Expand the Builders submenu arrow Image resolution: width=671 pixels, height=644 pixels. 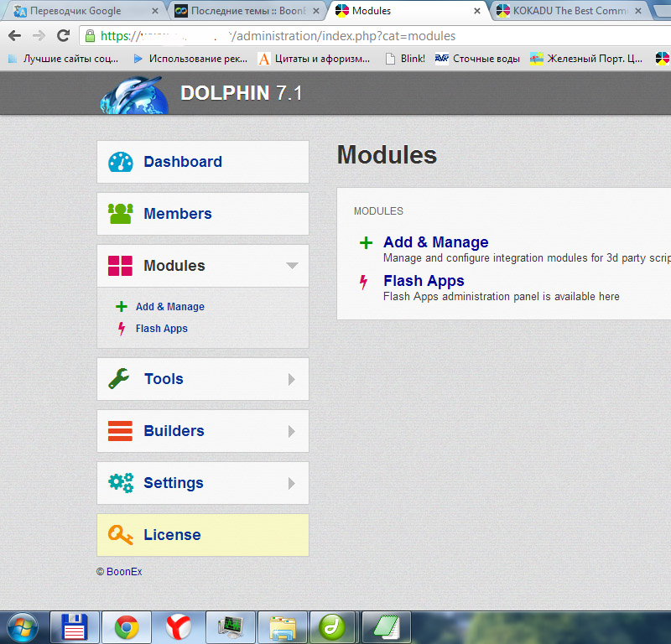(292, 431)
